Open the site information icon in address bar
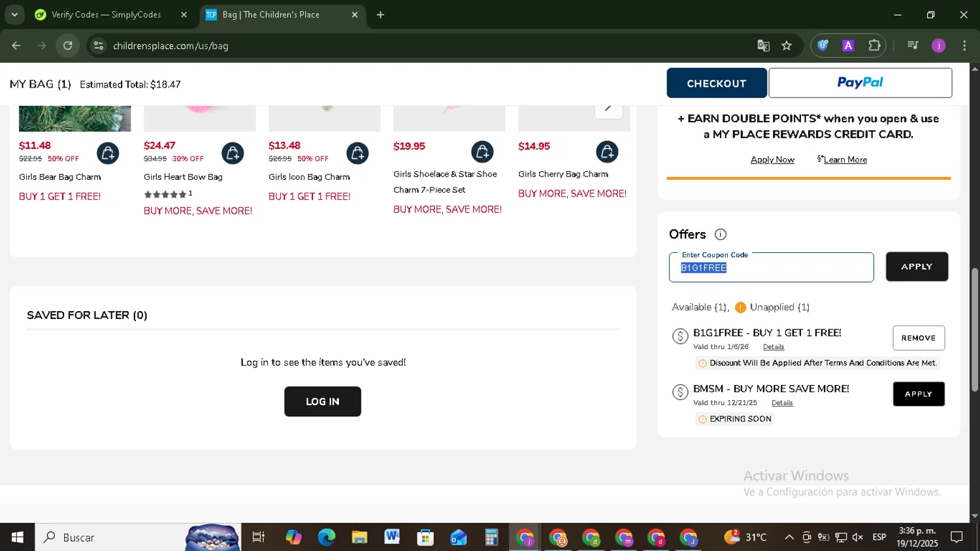Screen dimensions: 980x551 (99, 46)
